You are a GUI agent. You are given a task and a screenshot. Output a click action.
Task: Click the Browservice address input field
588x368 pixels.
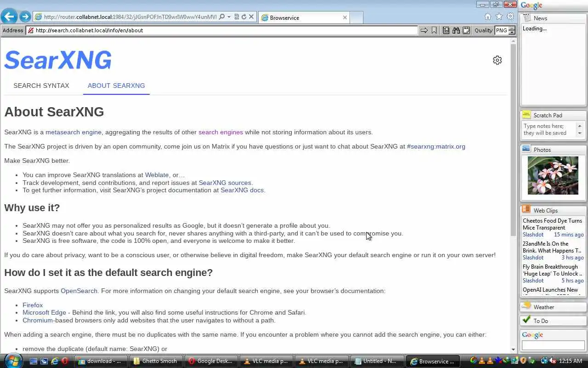click(x=222, y=30)
